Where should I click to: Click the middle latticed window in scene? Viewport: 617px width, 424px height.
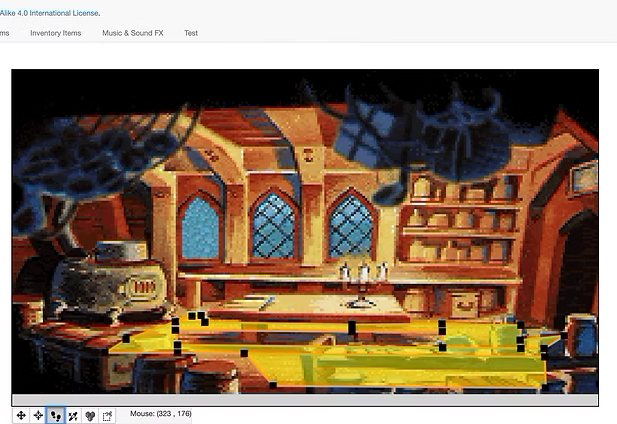click(274, 225)
